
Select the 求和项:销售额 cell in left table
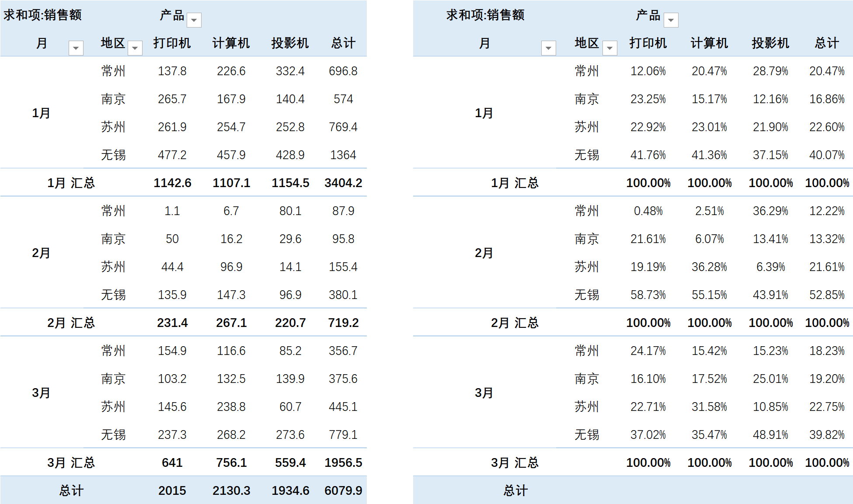42,15
